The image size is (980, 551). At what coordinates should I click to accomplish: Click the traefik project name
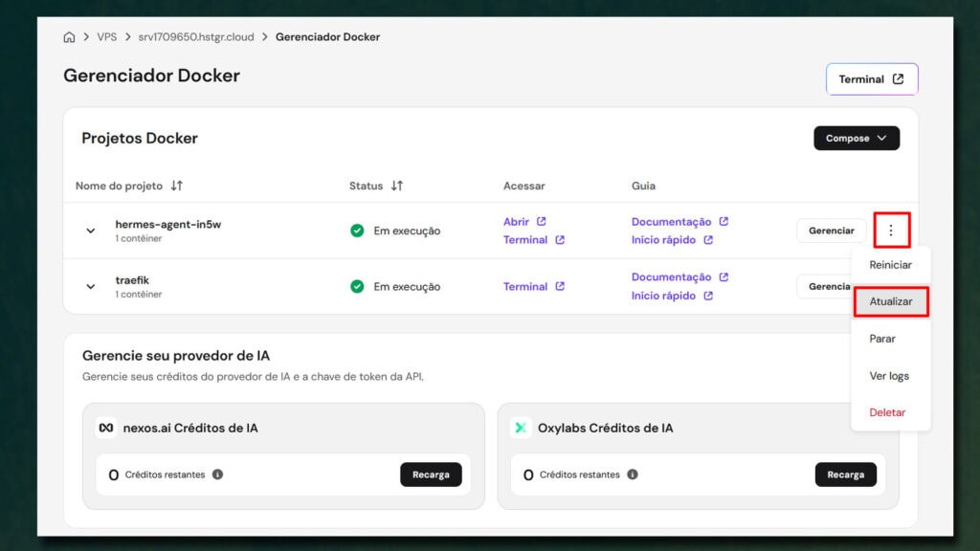click(132, 280)
